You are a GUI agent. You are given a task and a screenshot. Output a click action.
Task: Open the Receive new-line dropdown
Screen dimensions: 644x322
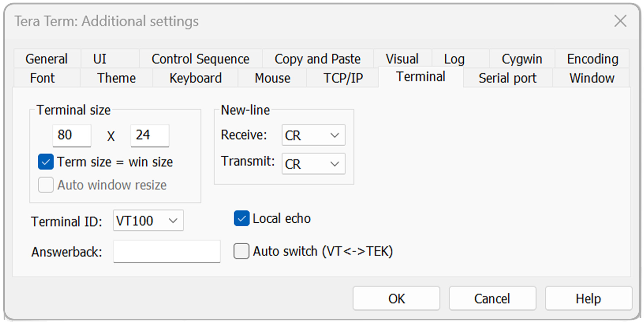pyautogui.click(x=313, y=135)
